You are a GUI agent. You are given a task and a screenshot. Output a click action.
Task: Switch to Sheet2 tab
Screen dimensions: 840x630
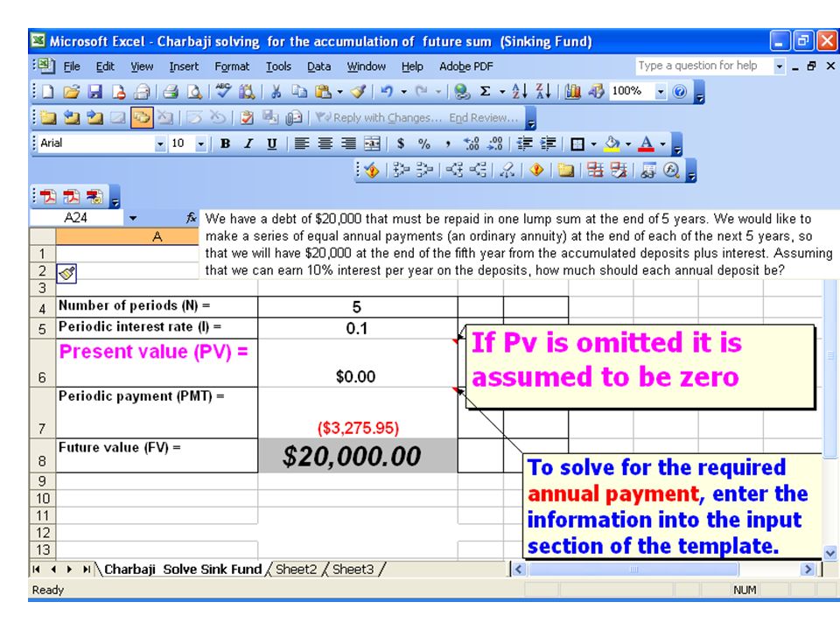[x=296, y=569]
